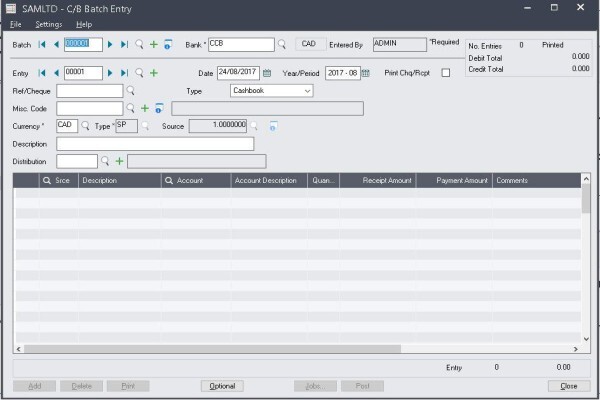
Task: Open the Year/Period calendar picker
Action: [366, 73]
